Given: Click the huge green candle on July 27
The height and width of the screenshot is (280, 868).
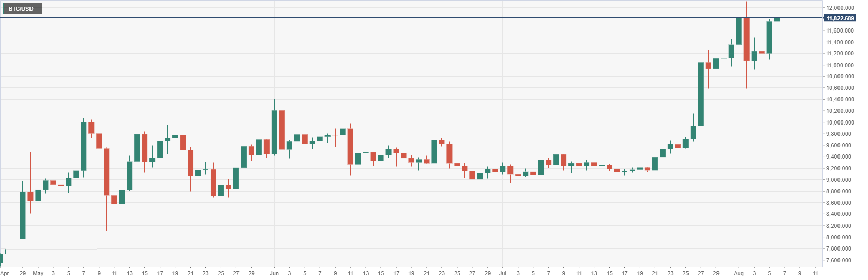Looking at the screenshot, I should click(x=701, y=94).
